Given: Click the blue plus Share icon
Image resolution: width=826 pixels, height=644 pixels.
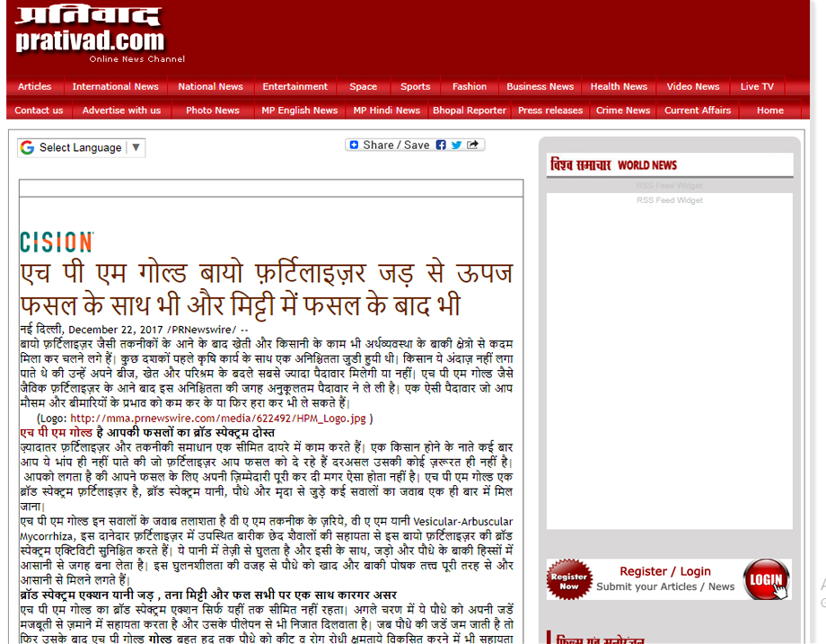Looking at the screenshot, I should tap(354, 145).
